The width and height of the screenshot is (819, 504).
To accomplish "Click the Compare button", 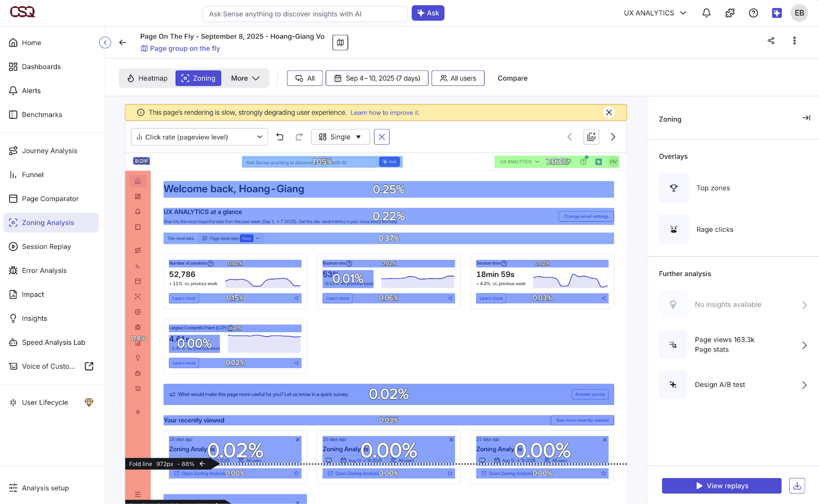I will (512, 78).
